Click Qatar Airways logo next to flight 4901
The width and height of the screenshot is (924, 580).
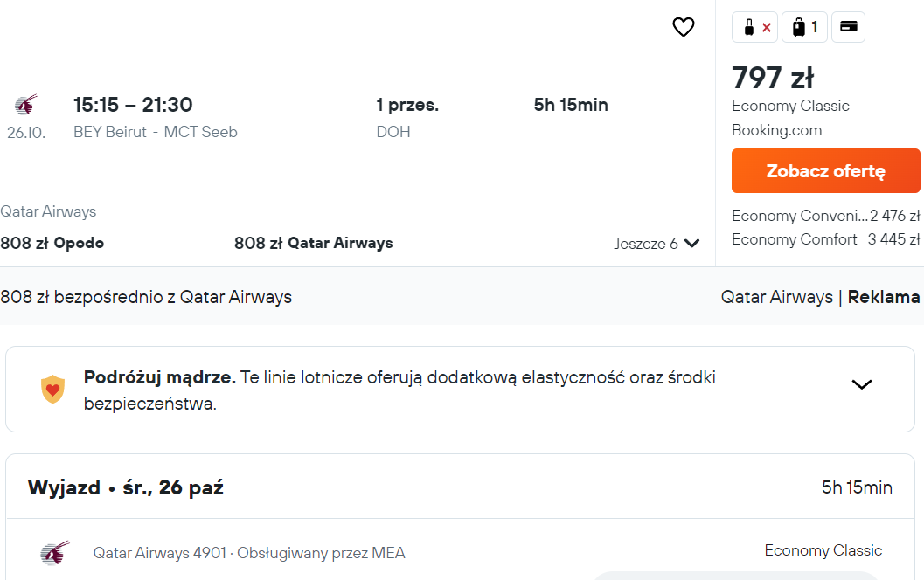coord(55,553)
